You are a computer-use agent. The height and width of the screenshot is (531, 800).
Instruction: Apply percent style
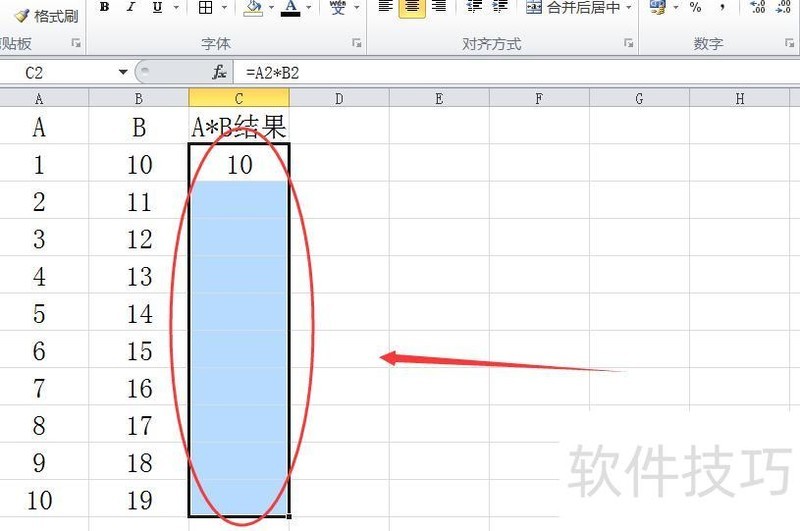click(695, 7)
